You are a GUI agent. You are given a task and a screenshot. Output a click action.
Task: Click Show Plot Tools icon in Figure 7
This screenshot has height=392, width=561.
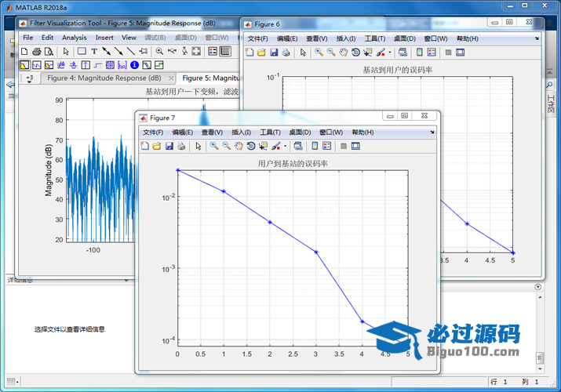(355, 146)
